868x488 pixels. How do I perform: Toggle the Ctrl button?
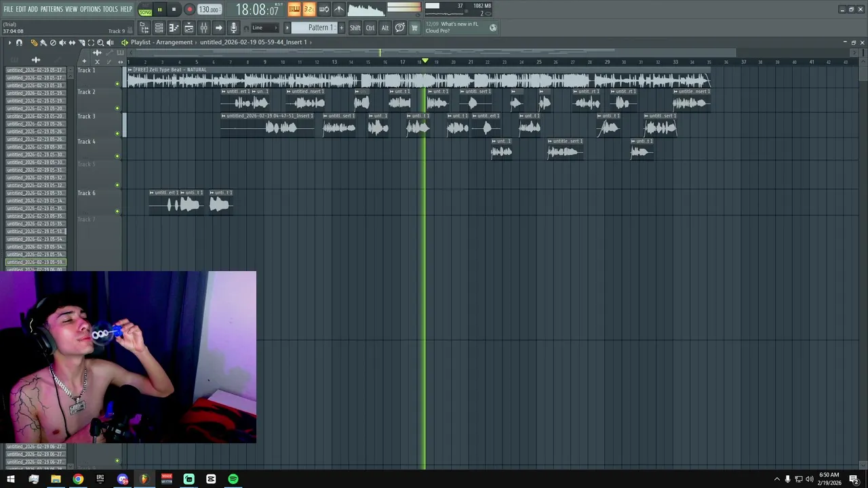click(370, 28)
